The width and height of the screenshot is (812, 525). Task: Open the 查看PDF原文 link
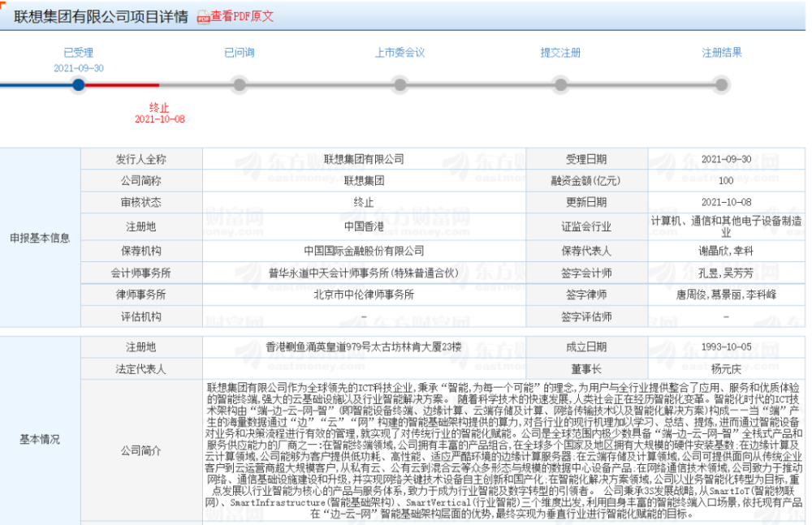242,16
